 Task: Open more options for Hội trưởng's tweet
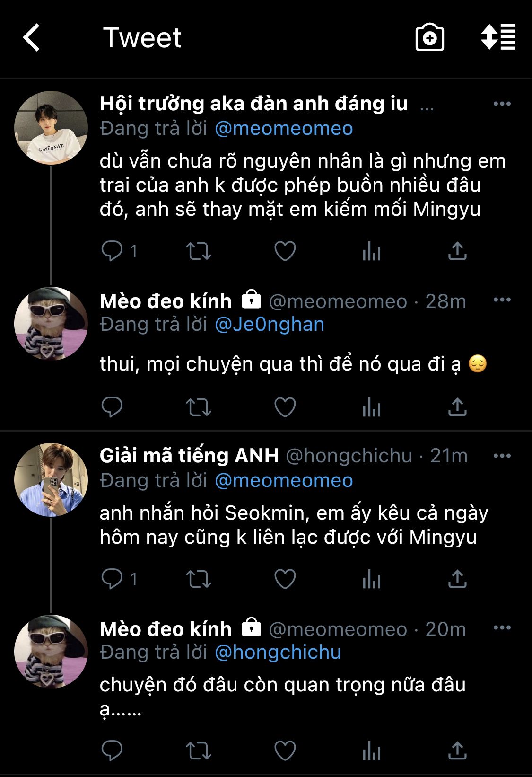click(502, 104)
